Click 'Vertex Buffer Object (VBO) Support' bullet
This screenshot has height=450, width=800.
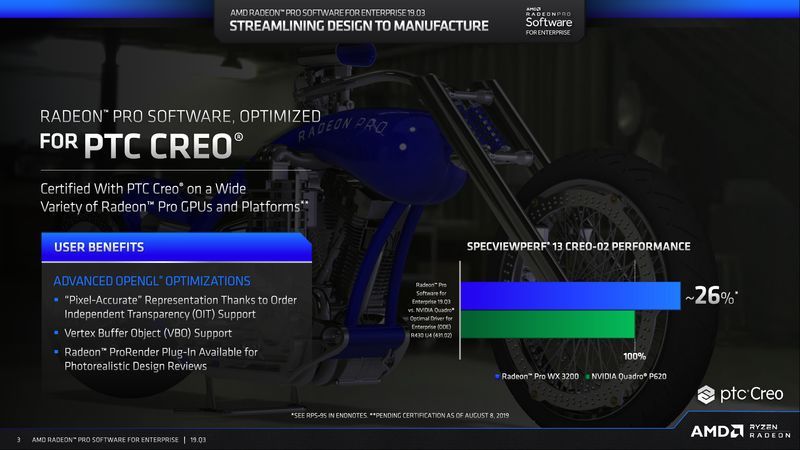pyautogui.click(x=143, y=333)
